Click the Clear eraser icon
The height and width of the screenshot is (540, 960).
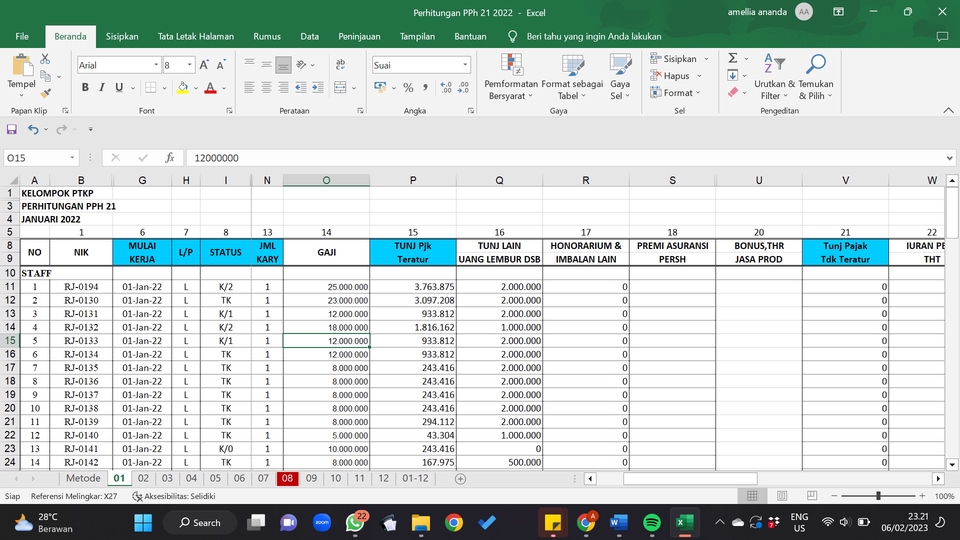pos(733,92)
